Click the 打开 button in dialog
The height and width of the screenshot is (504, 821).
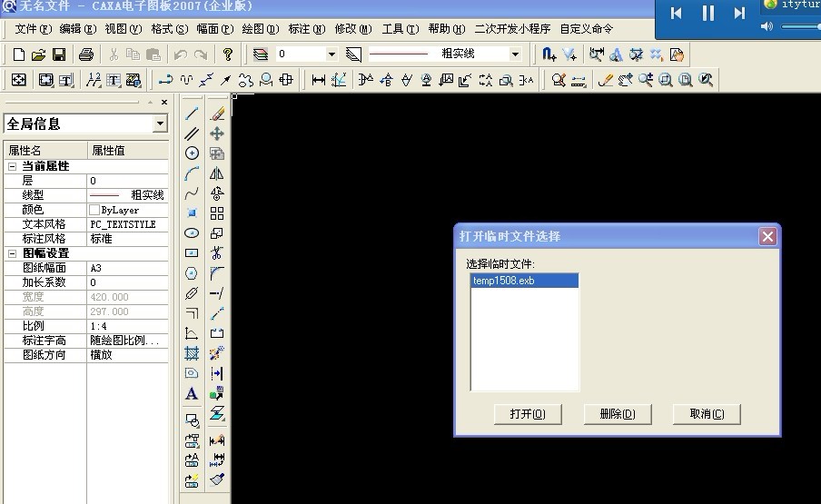point(528,414)
